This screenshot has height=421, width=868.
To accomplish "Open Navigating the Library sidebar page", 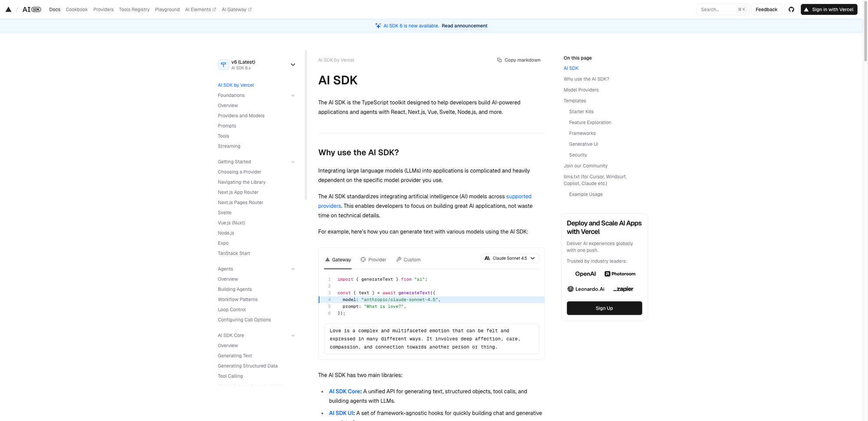I will tap(242, 182).
